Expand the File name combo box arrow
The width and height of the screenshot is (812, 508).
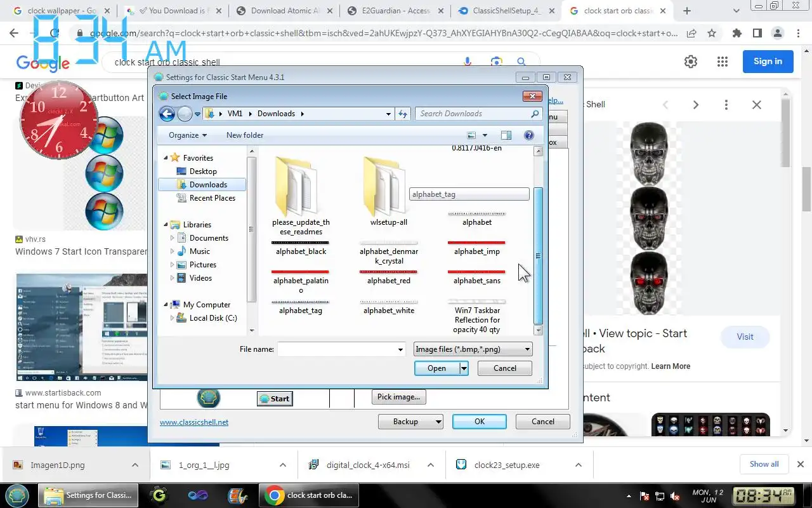coord(400,349)
